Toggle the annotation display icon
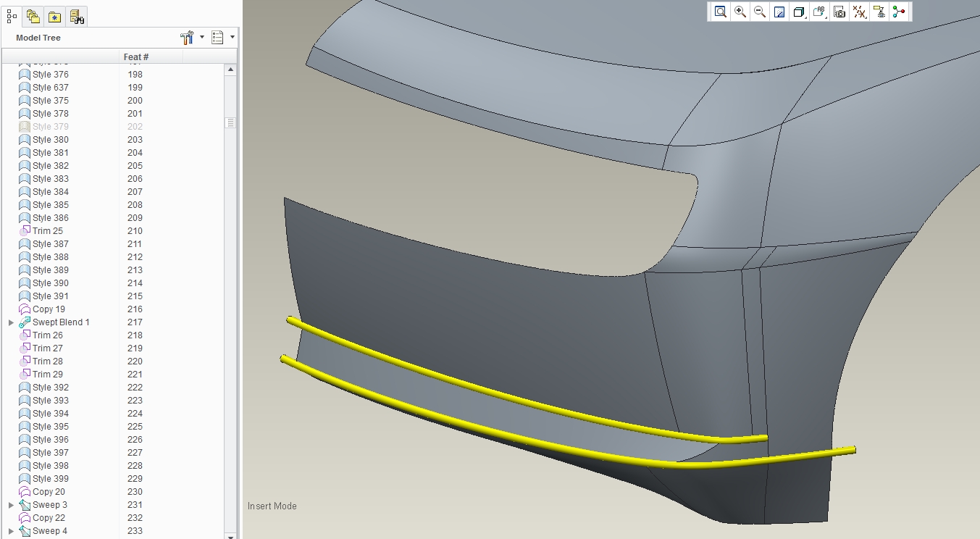The width and height of the screenshot is (980, 539). click(x=879, y=12)
